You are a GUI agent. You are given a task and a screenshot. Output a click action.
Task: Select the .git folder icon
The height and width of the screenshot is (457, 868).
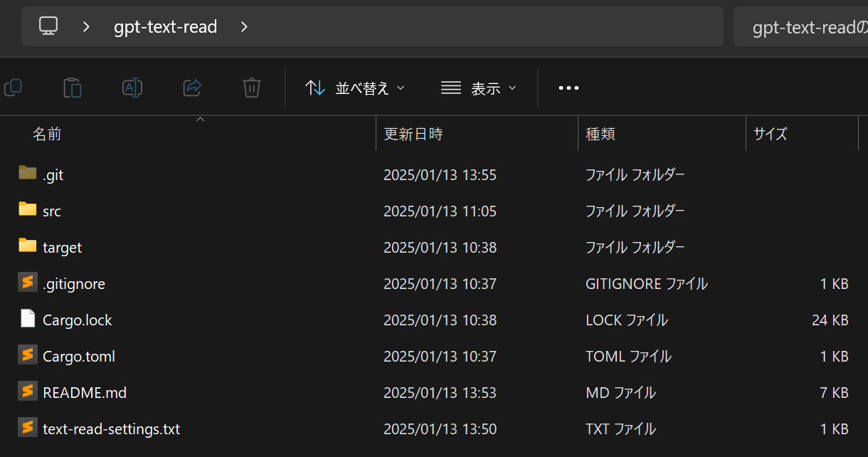[28, 173]
